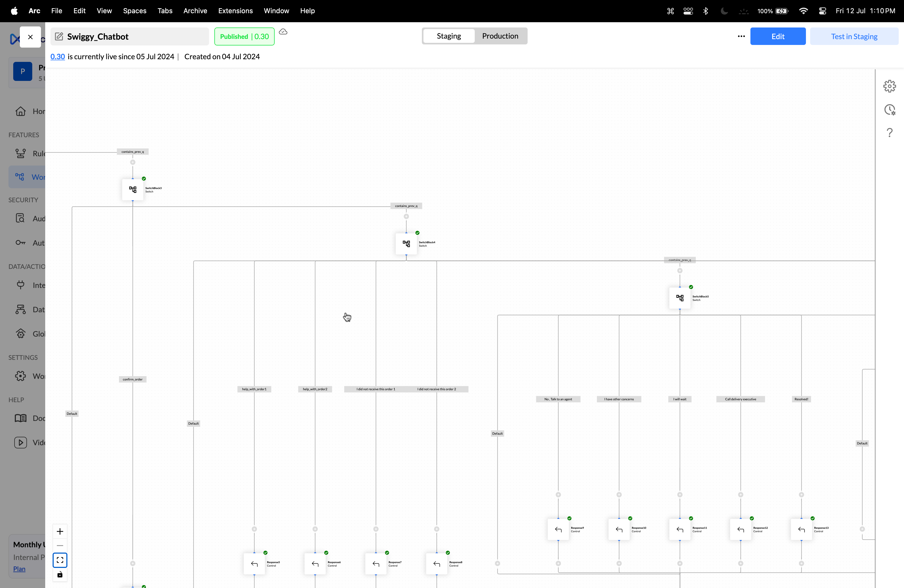The height and width of the screenshot is (588, 904).
Task: Open the version history clock icon
Action: tap(889, 110)
